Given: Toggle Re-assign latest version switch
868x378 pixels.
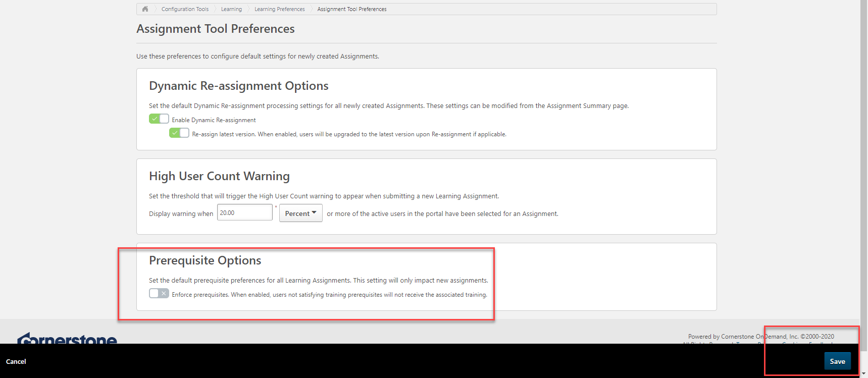Looking at the screenshot, I should coord(179,133).
